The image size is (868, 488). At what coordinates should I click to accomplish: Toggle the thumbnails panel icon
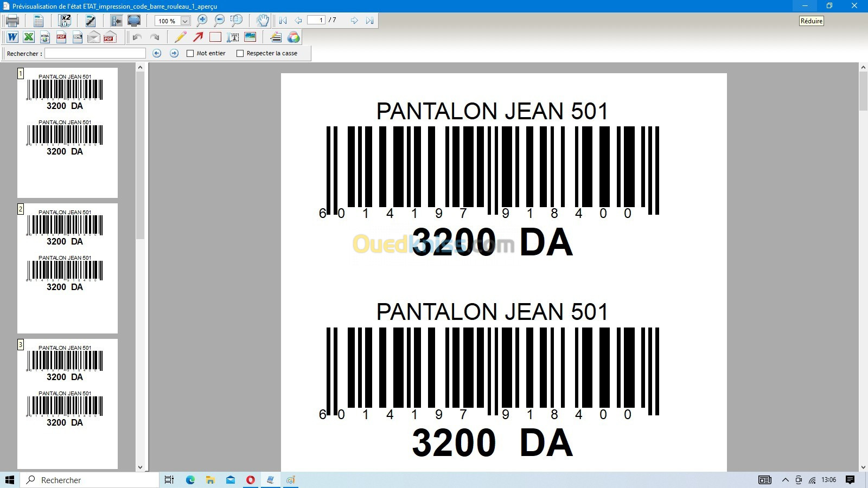click(117, 21)
